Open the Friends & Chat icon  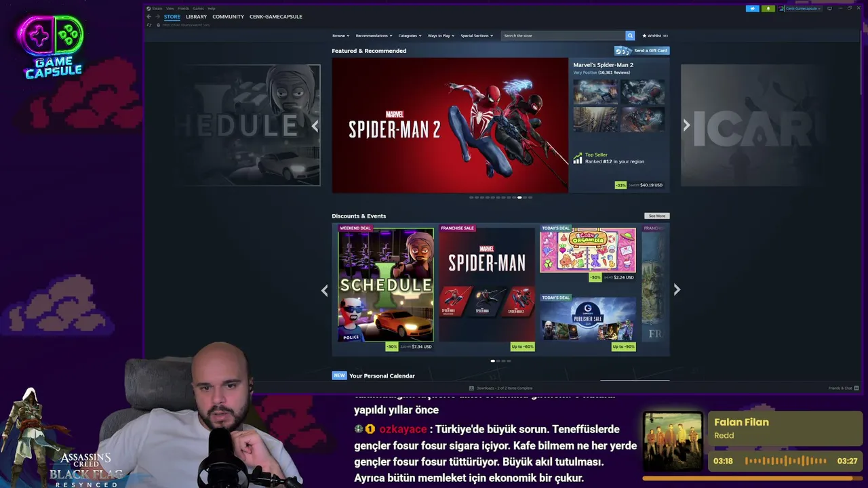(856, 388)
